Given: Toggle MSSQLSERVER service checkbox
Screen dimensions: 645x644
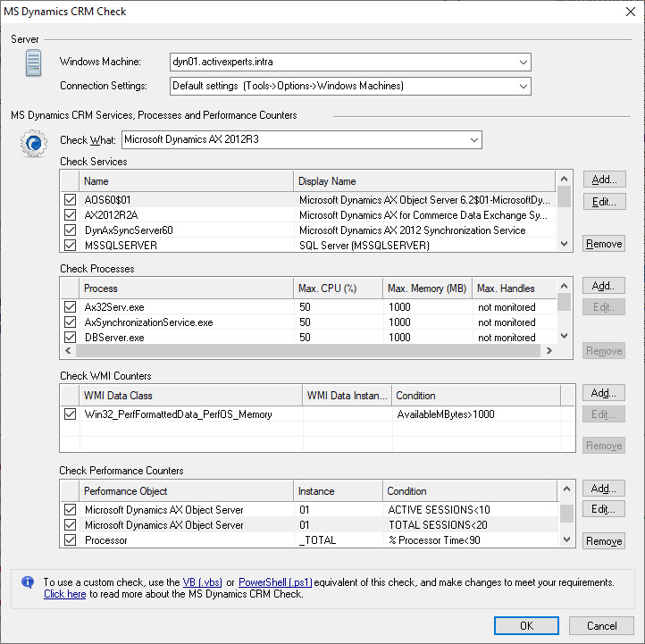Looking at the screenshot, I should [70, 246].
